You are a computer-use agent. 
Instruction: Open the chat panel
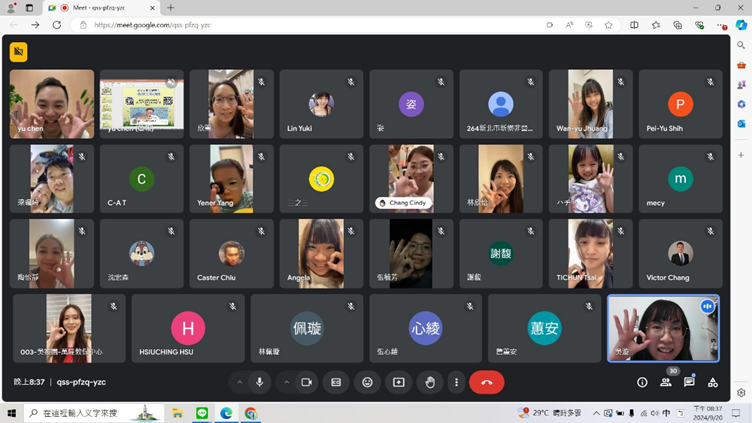[689, 382]
